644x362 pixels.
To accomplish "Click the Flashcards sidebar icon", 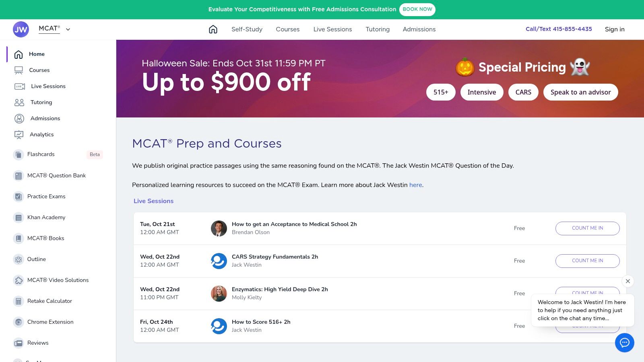I will click(x=19, y=154).
